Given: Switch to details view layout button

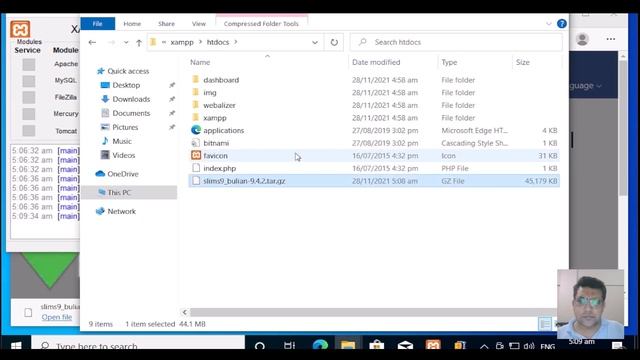Looking at the screenshot, I should pos(544,324).
